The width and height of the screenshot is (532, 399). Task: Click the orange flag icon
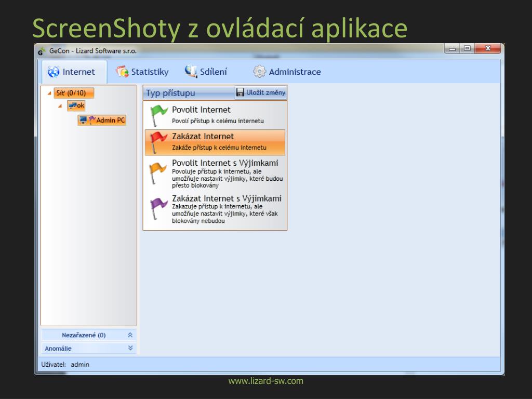coord(158,173)
